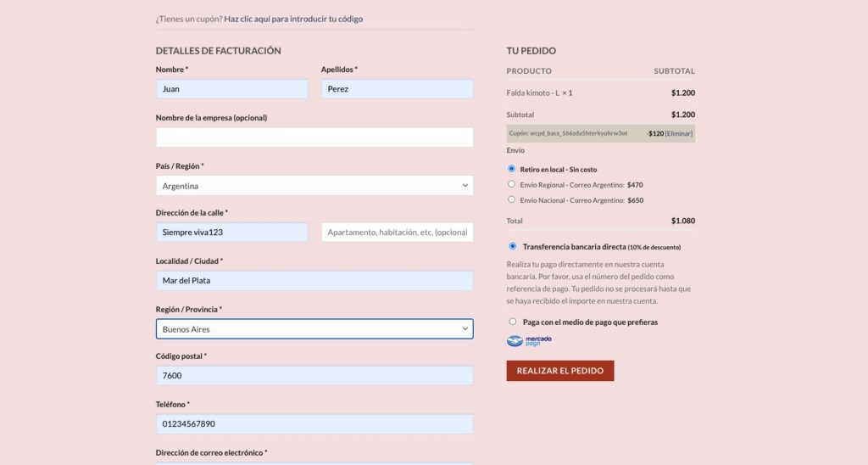Remove the applied coupon via Eliminar
The width and height of the screenshot is (868, 465).
(679, 133)
